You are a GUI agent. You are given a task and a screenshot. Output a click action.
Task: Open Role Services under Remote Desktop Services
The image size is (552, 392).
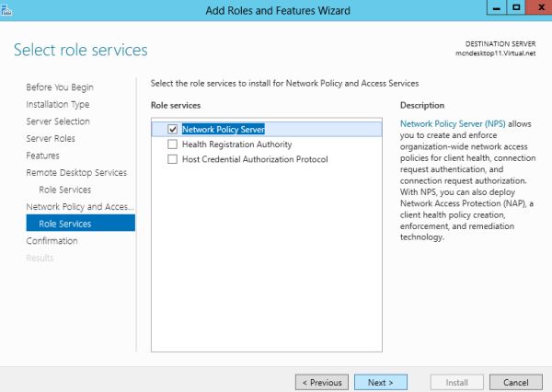pyautogui.click(x=64, y=190)
